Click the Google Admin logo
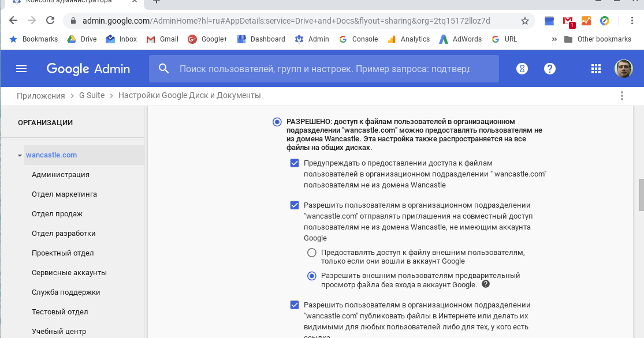 (88, 69)
